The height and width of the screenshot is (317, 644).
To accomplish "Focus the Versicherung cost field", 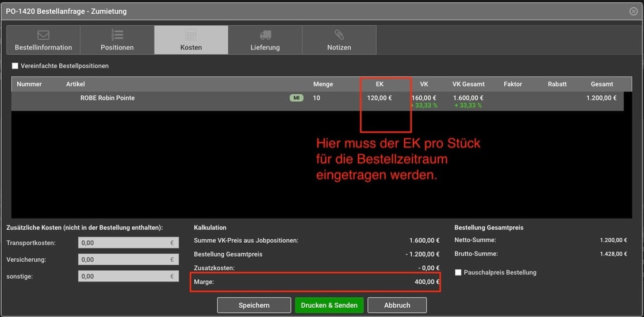I will tap(128, 260).
